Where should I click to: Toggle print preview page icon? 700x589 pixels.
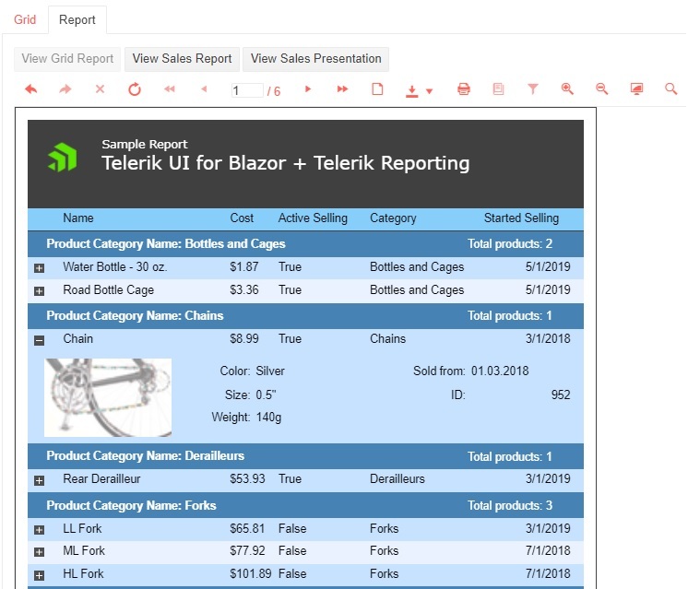point(378,89)
